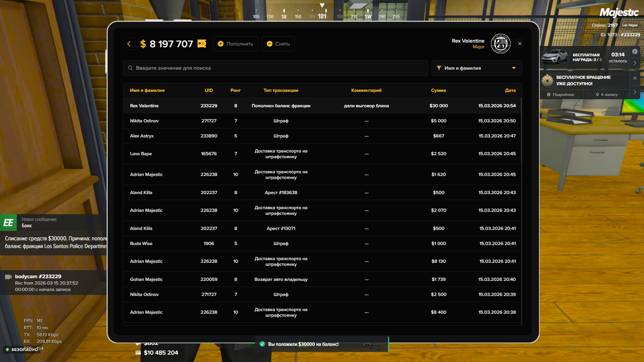Click the back arrow button
Viewport: 644px width, 362px height.
129,44
